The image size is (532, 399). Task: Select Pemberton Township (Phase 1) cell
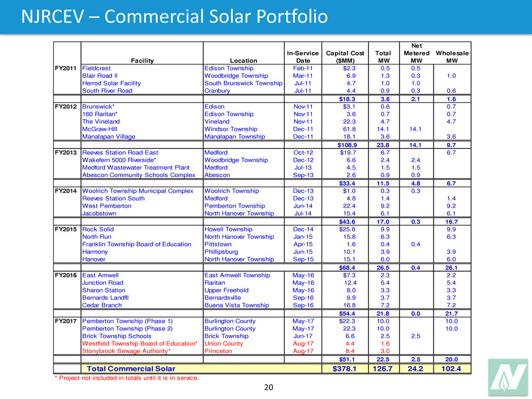(x=127, y=321)
